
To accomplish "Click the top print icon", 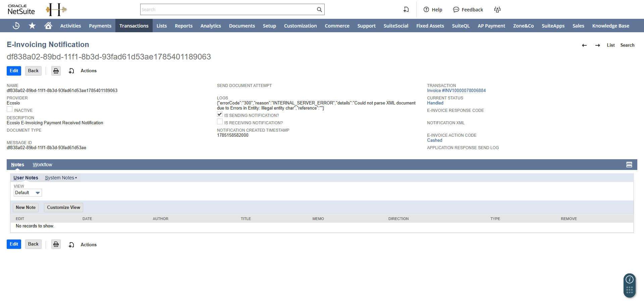I will pyautogui.click(x=56, y=71).
